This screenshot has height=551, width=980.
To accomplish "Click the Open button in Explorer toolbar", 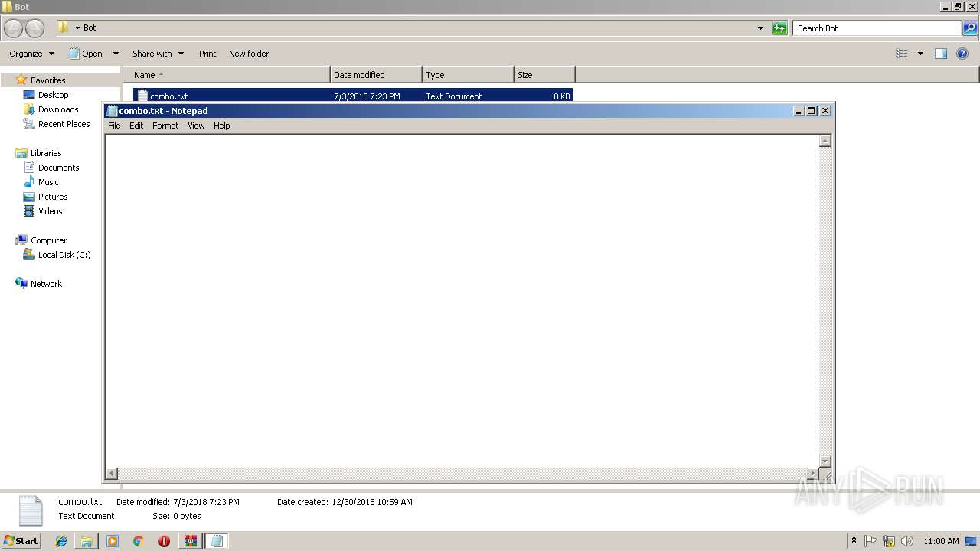I will coord(86,54).
